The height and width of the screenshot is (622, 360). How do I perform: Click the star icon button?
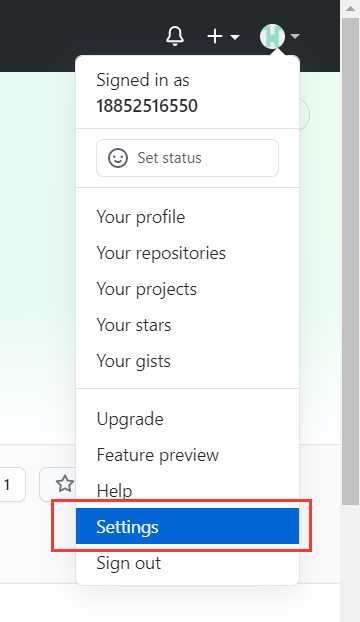[65, 484]
